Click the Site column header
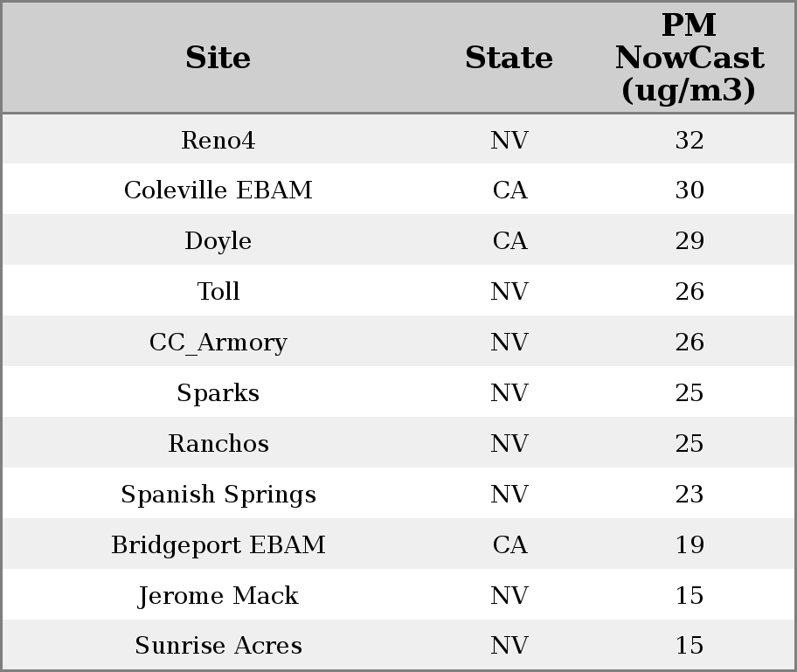This screenshot has width=797, height=672. tap(218, 58)
